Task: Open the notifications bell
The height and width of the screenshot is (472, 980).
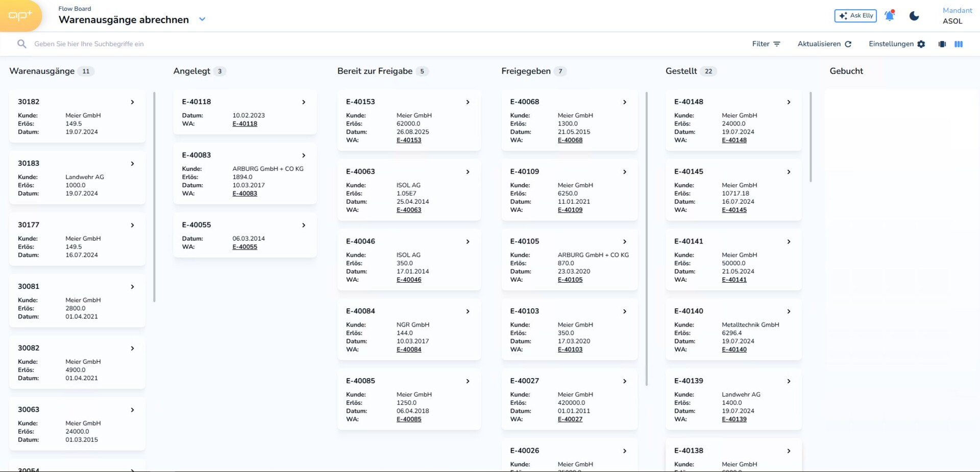Action: point(889,16)
